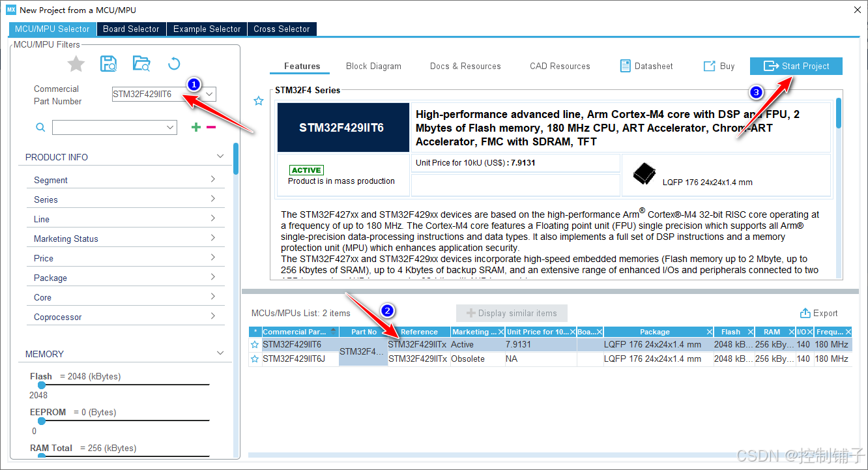Click Display similar items button

click(512, 313)
